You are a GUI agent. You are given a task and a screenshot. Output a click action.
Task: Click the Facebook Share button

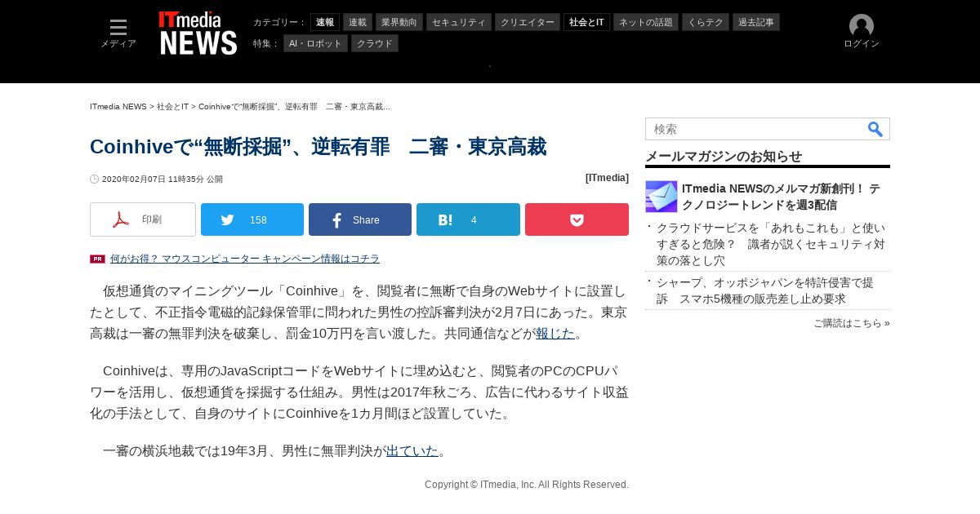point(360,219)
